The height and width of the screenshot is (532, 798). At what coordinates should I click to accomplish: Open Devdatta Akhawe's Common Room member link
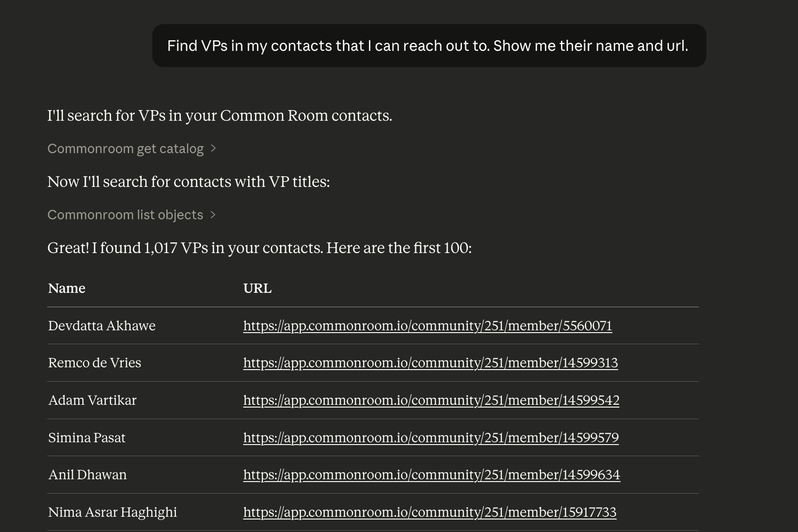pos(427,326)
